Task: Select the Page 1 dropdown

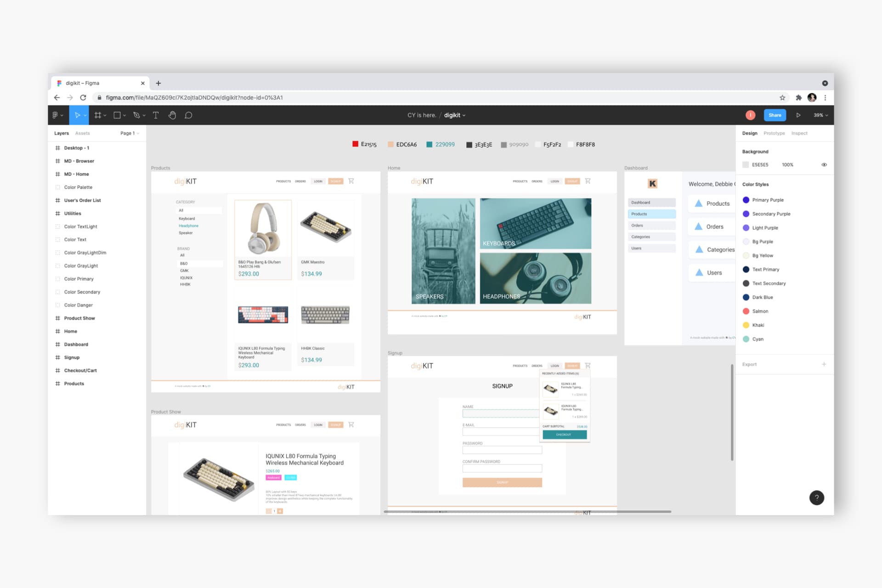Action: [129, 133]
